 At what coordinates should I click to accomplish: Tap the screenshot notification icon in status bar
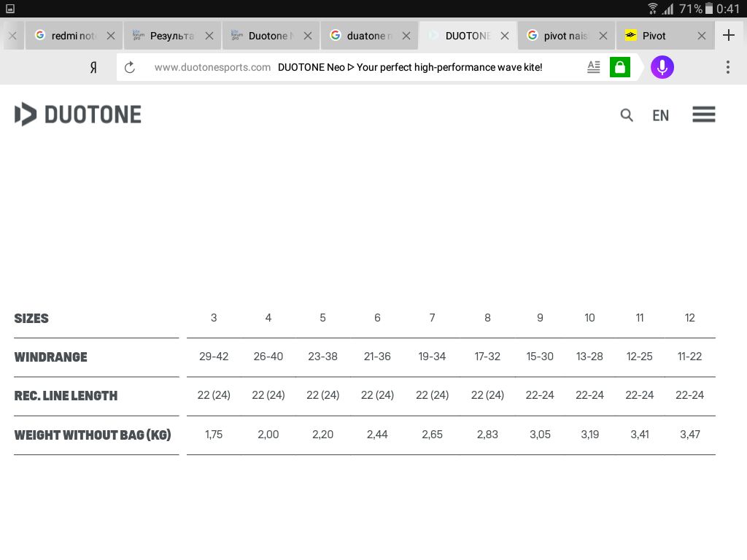(10, 9)
